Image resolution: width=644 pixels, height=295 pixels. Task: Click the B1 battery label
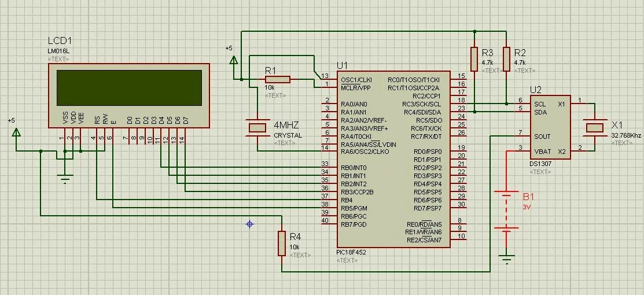(x=529, y=197)
